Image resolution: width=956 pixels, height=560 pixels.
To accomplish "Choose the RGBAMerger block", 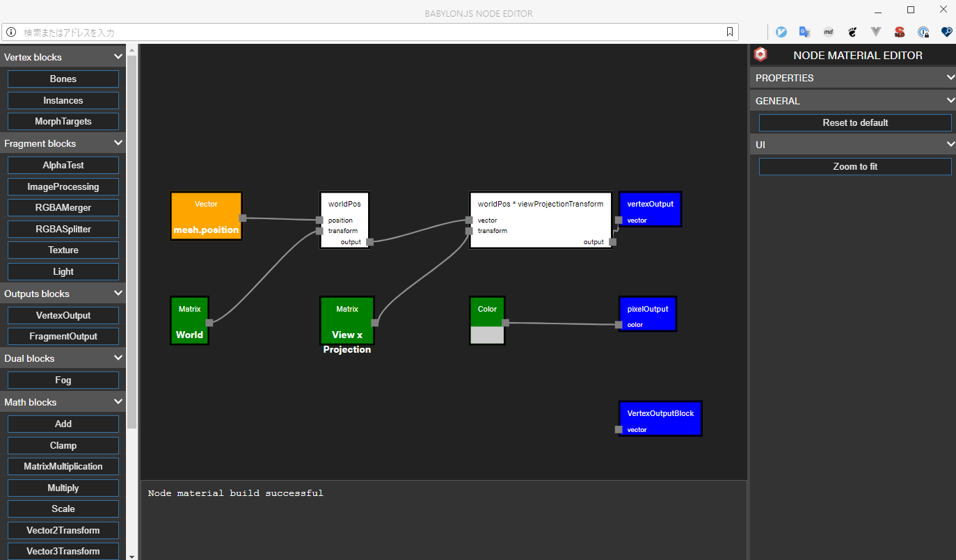I will click(63, 207).
